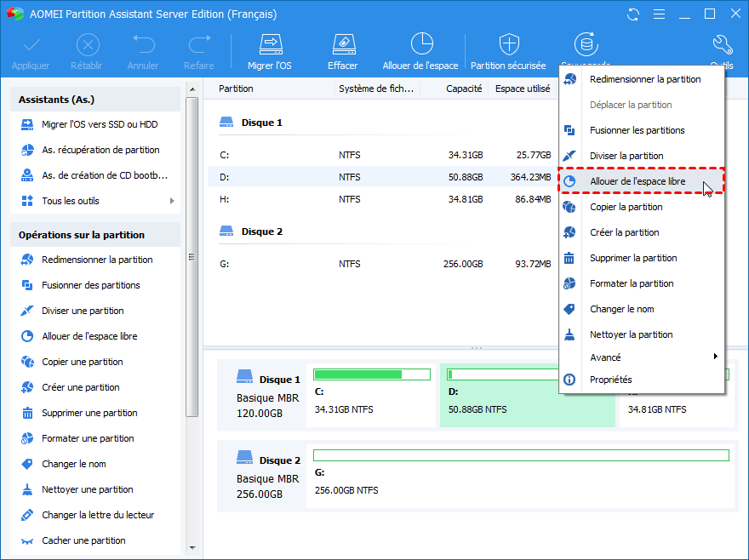
Task: Select the C: partition usage bar
Action: pos(371,374)
